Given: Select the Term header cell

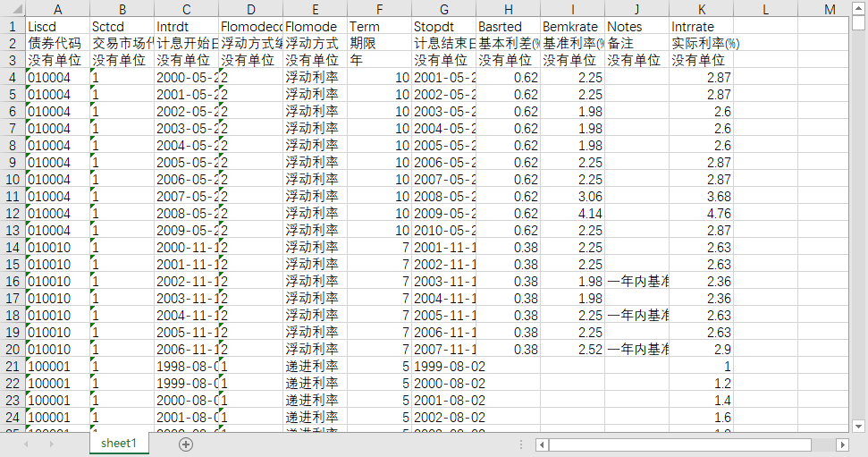Looking at the screenshot, I should pos(379,27).
